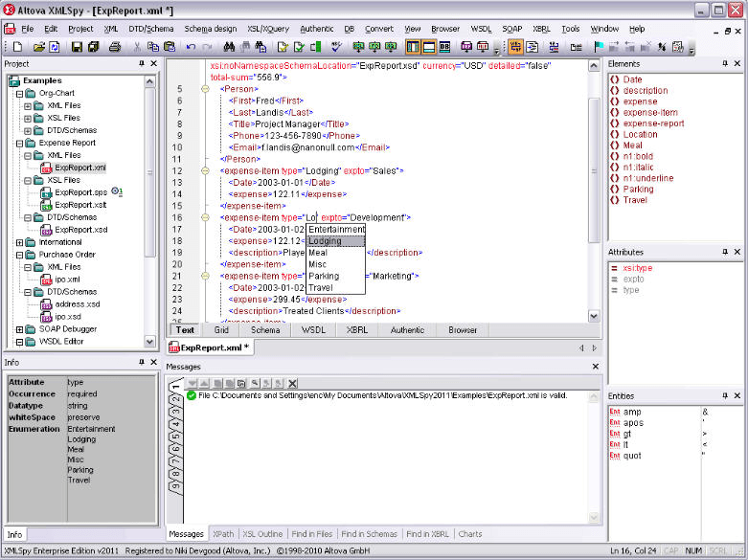Expand the International project folder

pyautogui.click(x=19, y=242)
